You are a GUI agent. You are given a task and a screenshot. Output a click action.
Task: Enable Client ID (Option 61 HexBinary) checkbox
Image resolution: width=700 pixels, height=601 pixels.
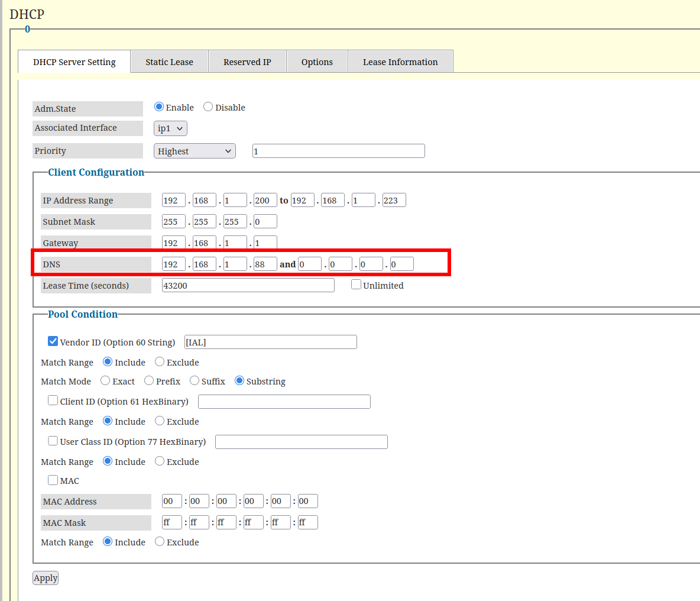pyautogui.click(x=53, y=400)
